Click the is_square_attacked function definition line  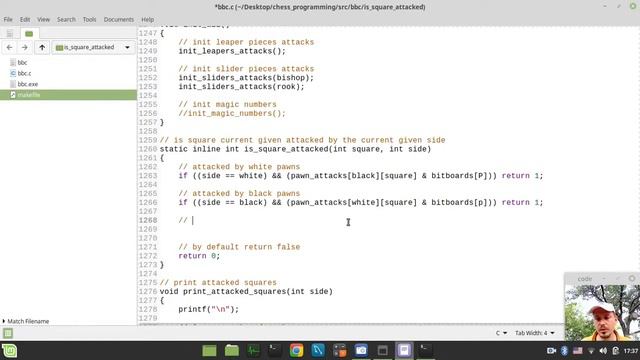click(295, 149)
